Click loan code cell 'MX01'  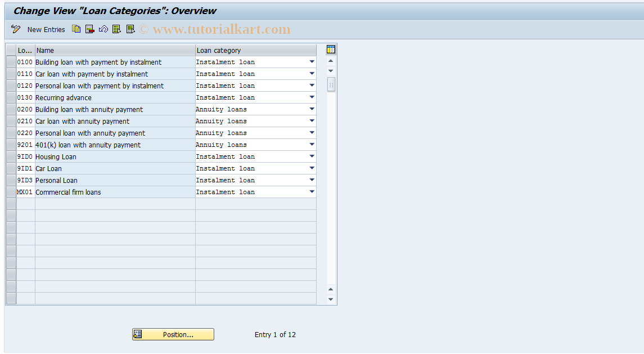pyautogui.click(x=25, y=192)
